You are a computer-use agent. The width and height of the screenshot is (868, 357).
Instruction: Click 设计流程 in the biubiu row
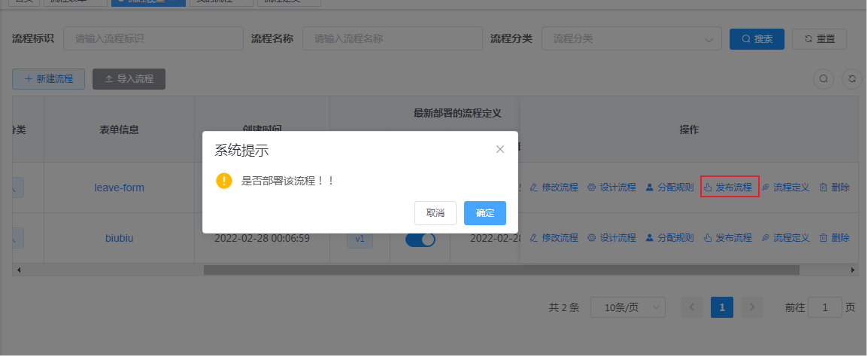612,238
